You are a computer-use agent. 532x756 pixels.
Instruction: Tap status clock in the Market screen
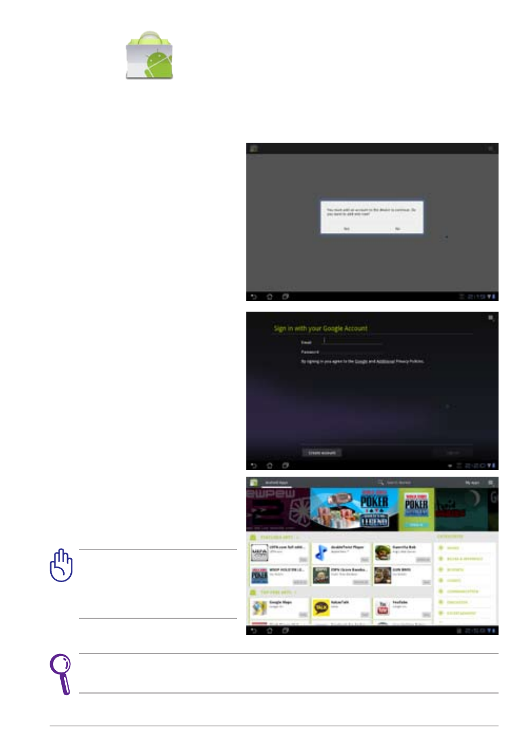pos(474,631)
